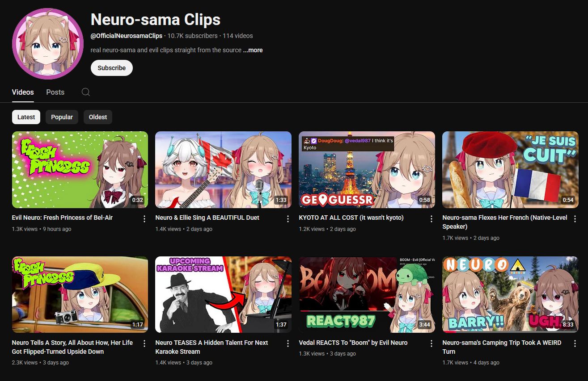Select the Latest sort chip
The height and width of the screenshot is (381, 588).
click(26, 117)
